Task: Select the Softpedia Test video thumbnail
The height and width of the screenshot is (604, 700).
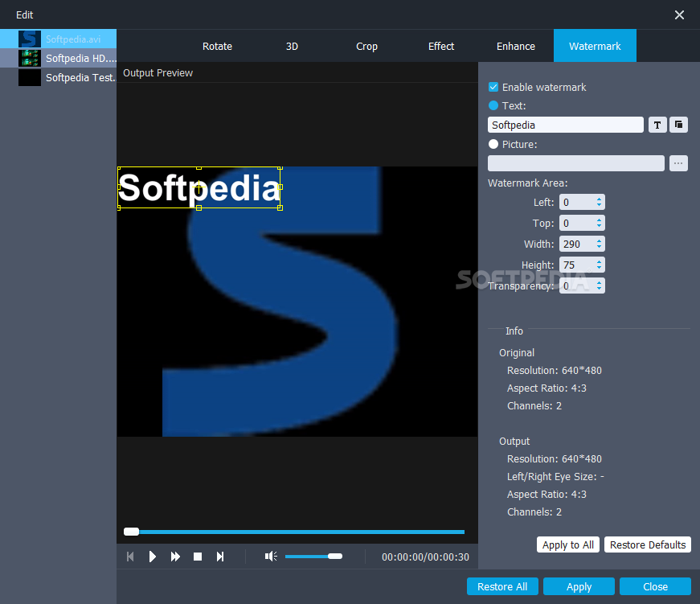Action: coord(30,77)
